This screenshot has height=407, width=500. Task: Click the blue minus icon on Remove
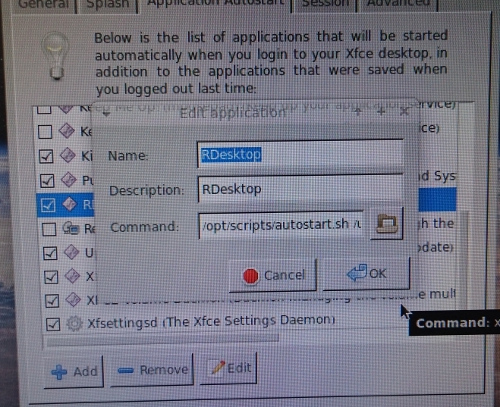[126, 370]
